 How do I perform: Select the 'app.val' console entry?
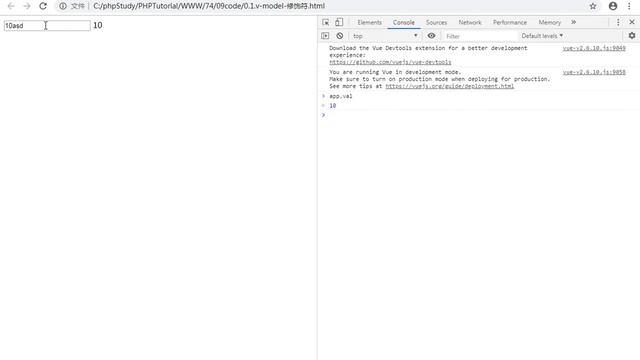[x=341, y=96]
